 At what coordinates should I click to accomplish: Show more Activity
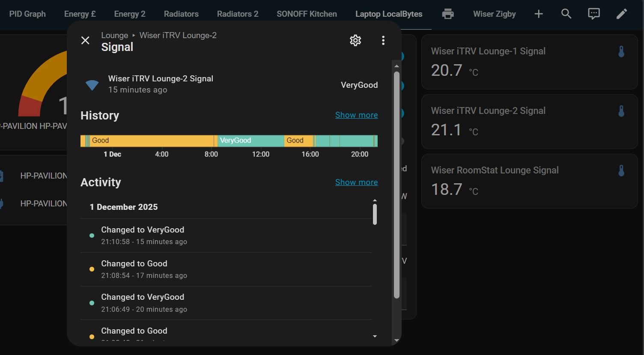click(x=356, y=182)
